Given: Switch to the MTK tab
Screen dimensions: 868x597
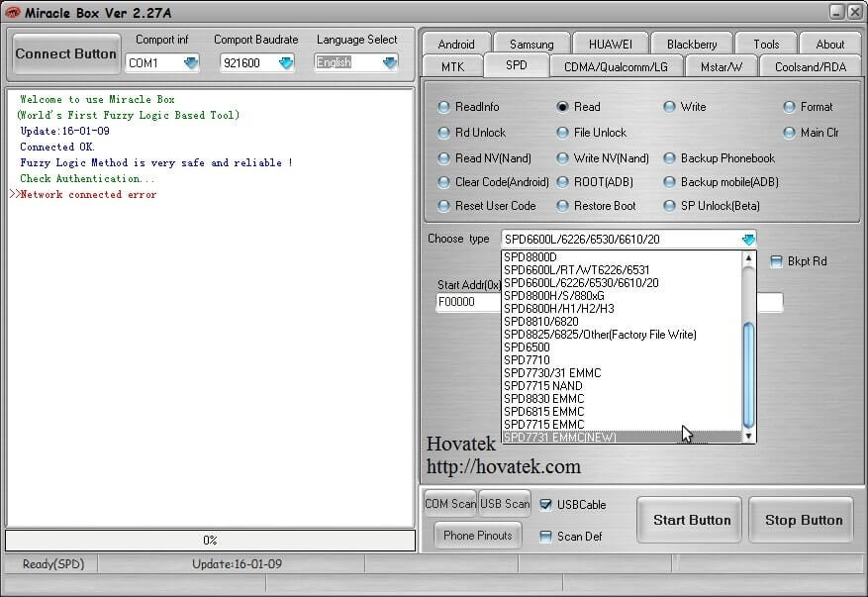Looking at the screenshot, I should pyautogui.click(x=450, y=66).
